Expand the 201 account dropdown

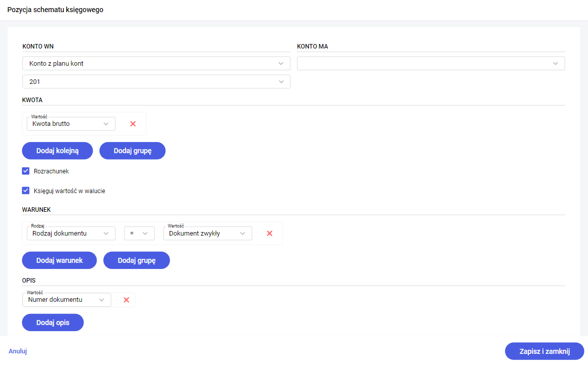pyautogui.click(x=156, y=82)
